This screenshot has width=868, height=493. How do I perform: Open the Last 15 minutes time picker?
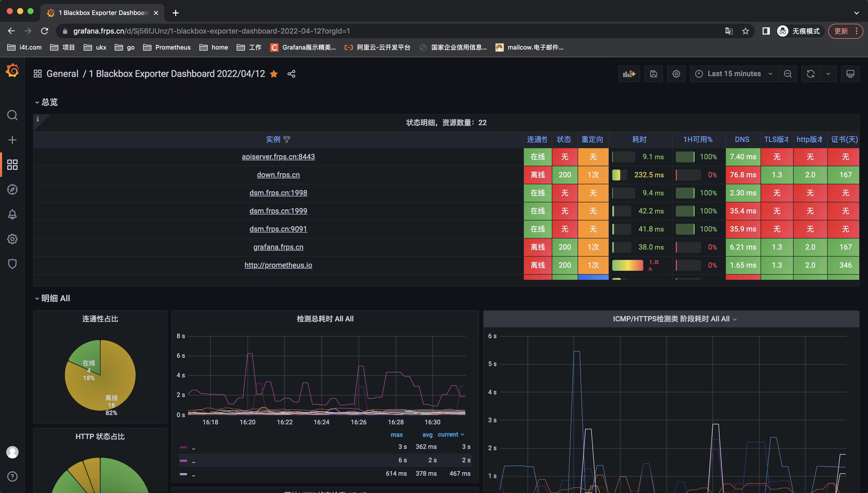(x=734, y=74)
